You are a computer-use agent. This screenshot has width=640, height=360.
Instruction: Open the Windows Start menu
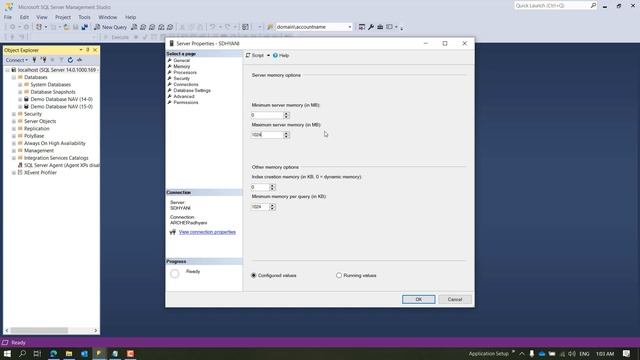pos(7,353)
